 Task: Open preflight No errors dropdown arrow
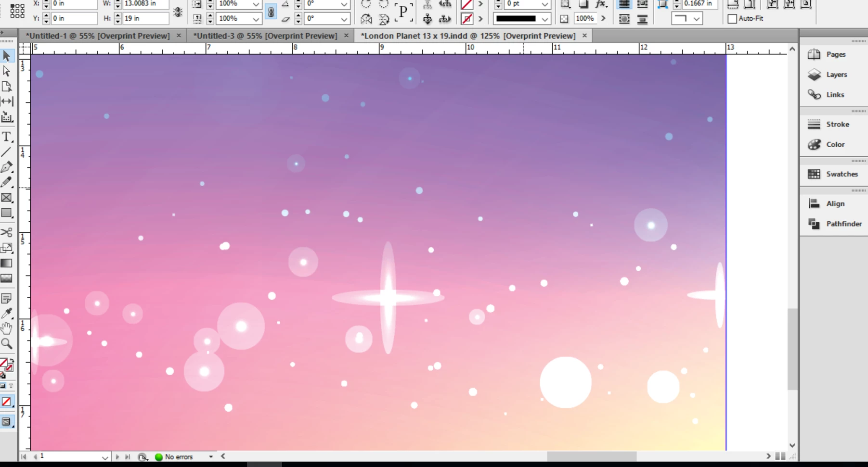(211, 457)
